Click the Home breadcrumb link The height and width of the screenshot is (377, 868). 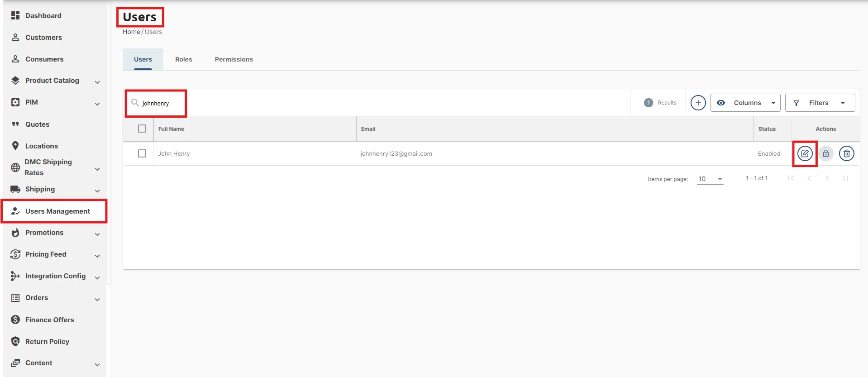(131, 32)
